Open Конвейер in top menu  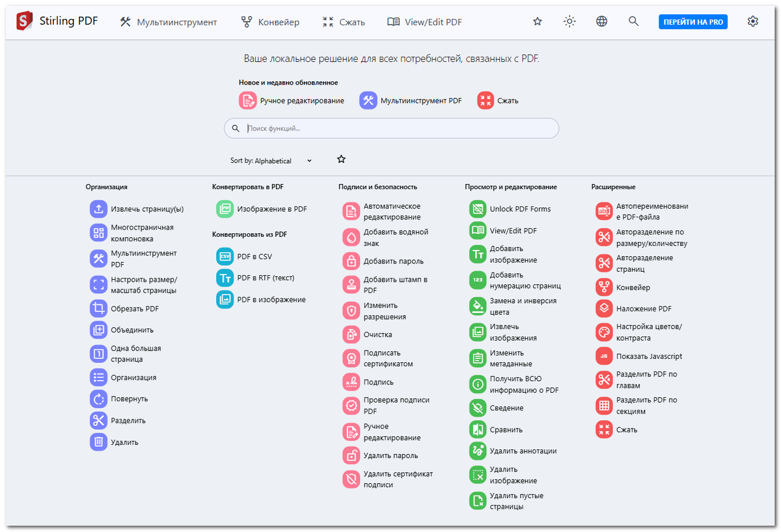[270, 21]
